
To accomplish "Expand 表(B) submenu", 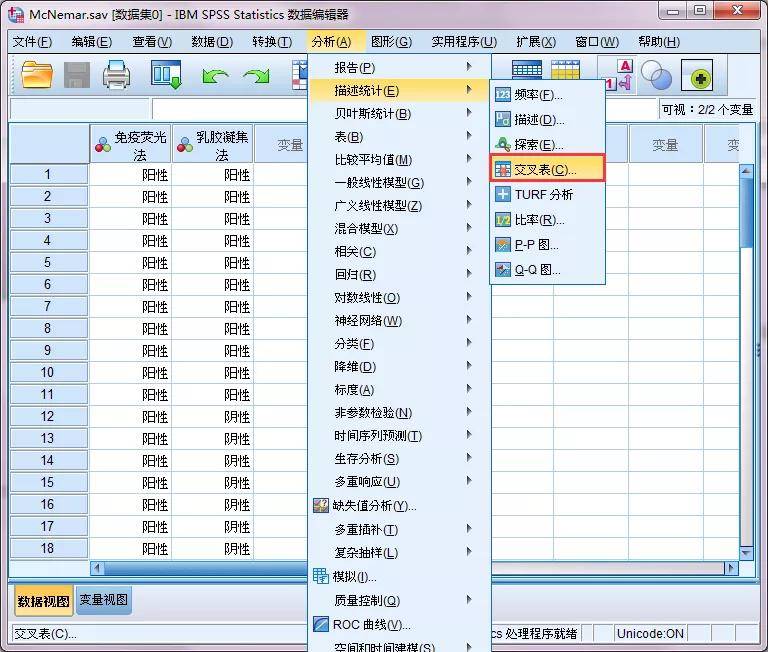I will click(x=399, y=137).
